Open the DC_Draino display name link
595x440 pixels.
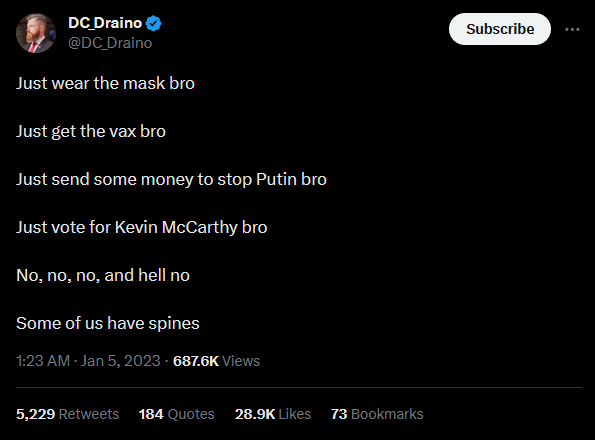(x=105, y=23)
